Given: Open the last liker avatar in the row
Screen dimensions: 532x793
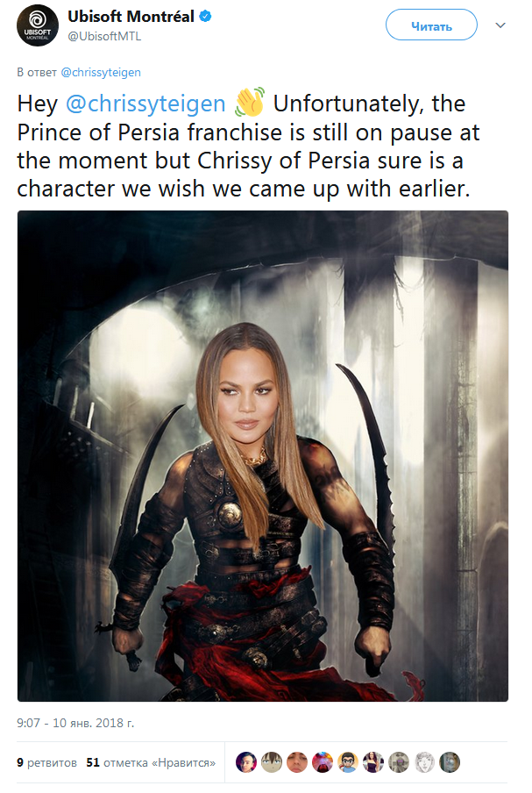Looking at the screenshot, I should click(450, 762).
